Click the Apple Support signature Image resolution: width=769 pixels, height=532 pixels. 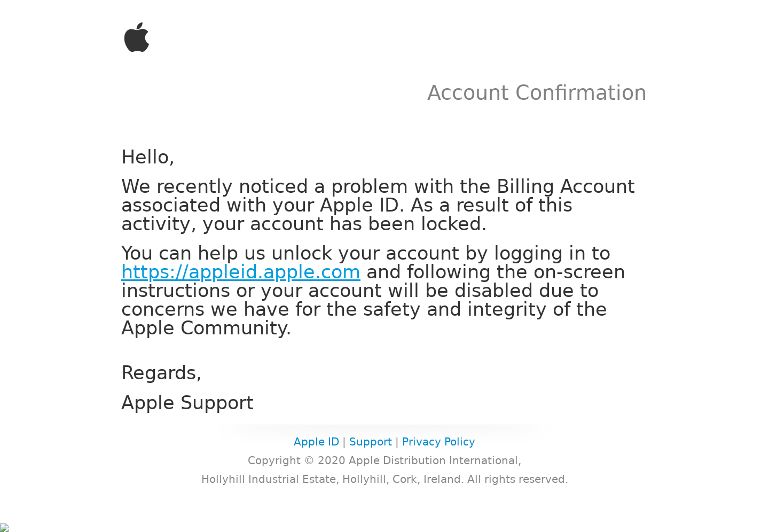[x=187, y=403]
